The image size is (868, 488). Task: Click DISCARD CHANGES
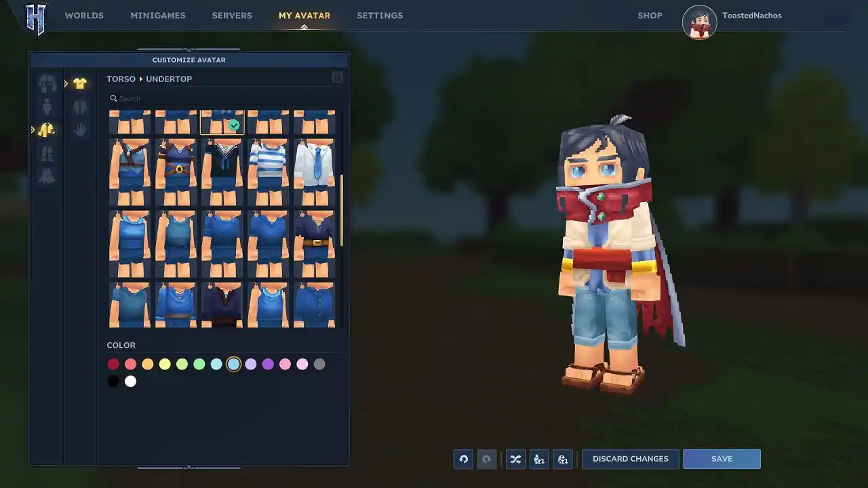point(630,459)
